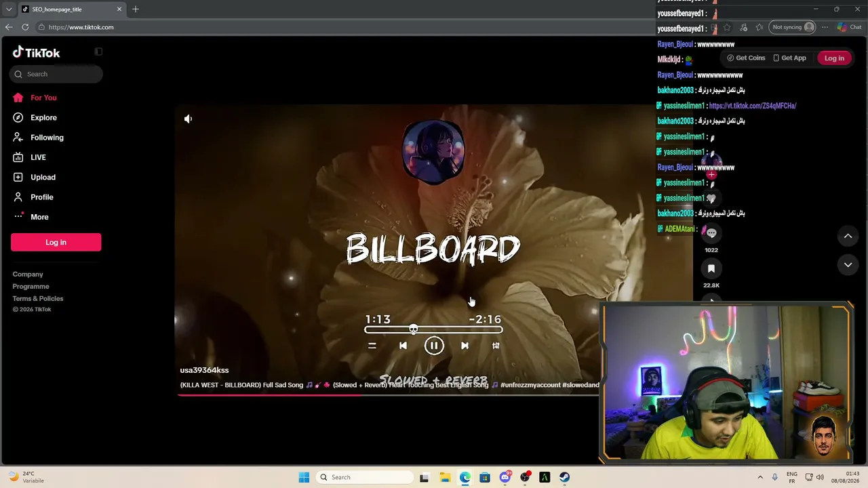Open comments with the speech bubble icon

pos(711,232)
